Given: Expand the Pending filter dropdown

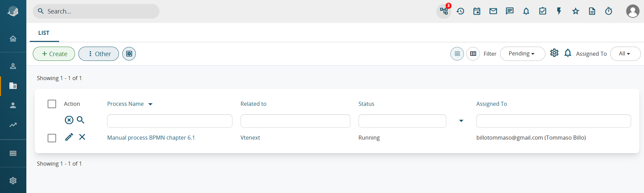Looking at the screenshot, I should pyautogui.click(x=522, y=54).
